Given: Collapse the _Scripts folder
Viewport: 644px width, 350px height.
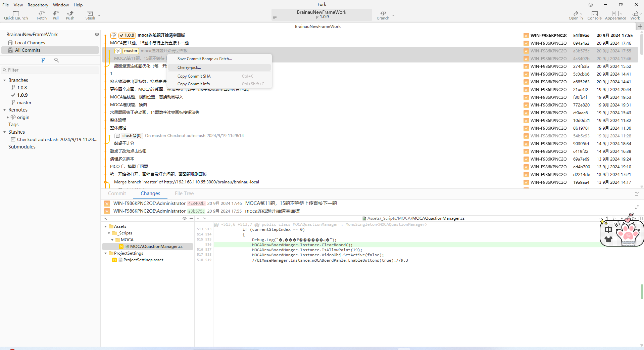Looking at the screenshot, I should pyautogui.click(x=109, y=233).
